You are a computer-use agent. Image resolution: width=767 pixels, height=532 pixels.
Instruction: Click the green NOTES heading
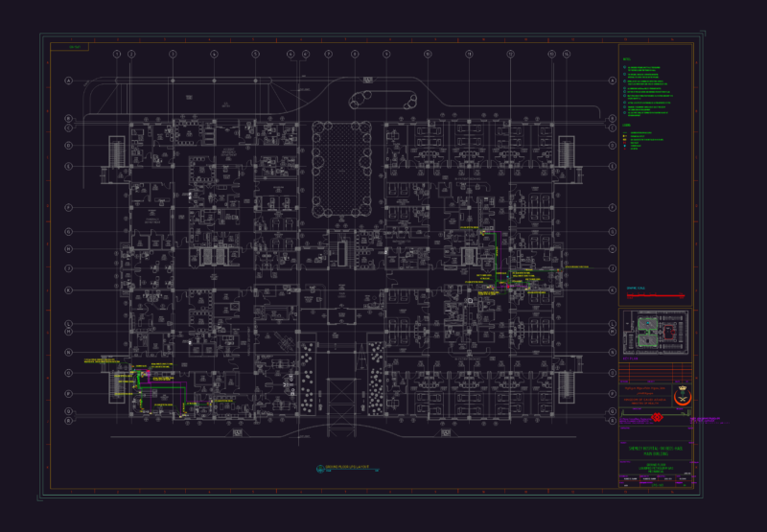pos(627,59)
